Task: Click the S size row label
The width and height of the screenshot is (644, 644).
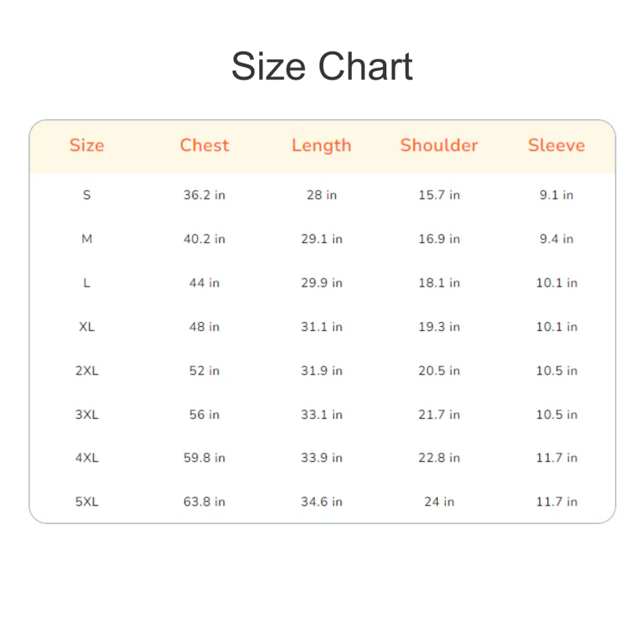Action: click(x=87, y=195)
